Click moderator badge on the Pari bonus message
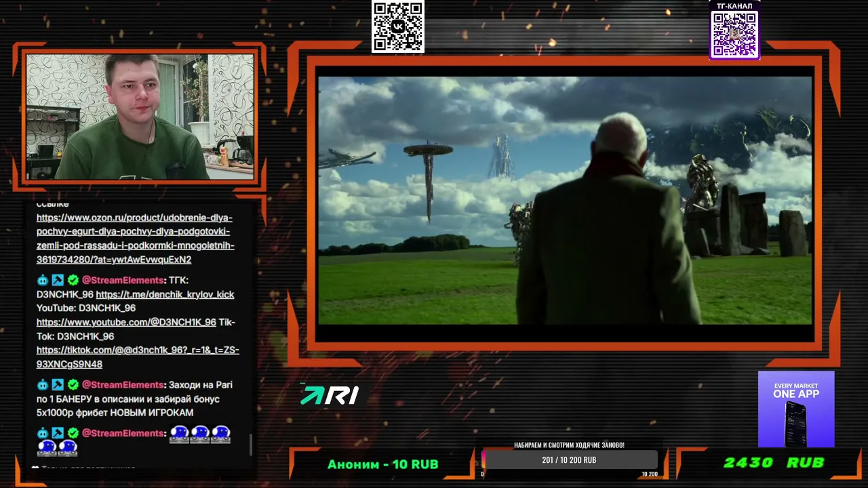Image resolution: width=868 pixels, height=488 pixels. click(x=58, y=384)
